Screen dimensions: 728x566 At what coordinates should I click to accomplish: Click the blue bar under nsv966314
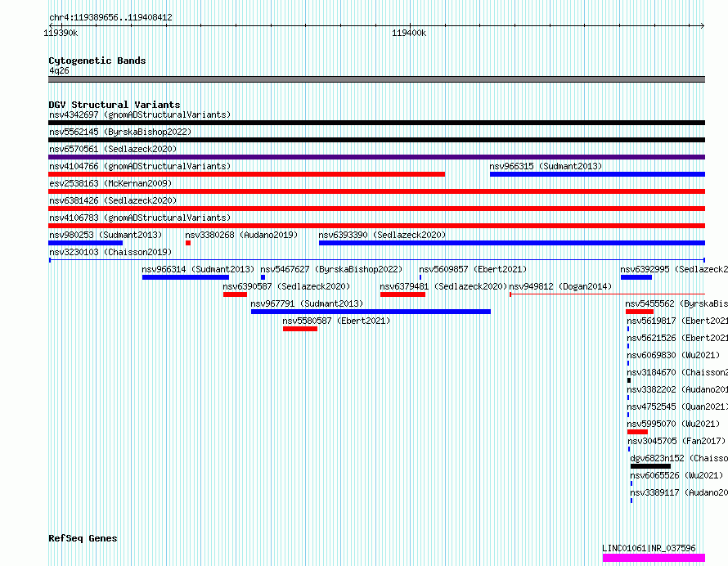186,277
